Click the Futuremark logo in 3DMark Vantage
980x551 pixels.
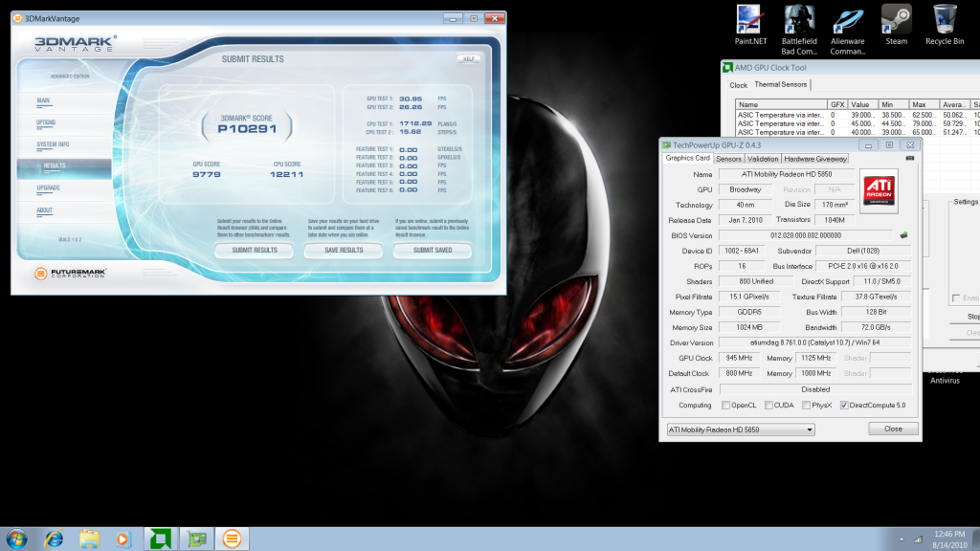click(70, 274)
